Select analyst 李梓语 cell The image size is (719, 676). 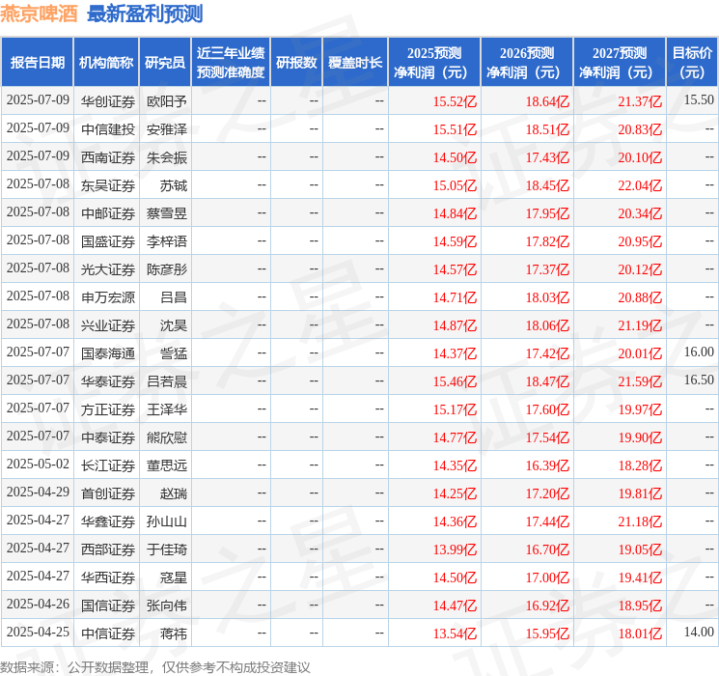(166, 241)
